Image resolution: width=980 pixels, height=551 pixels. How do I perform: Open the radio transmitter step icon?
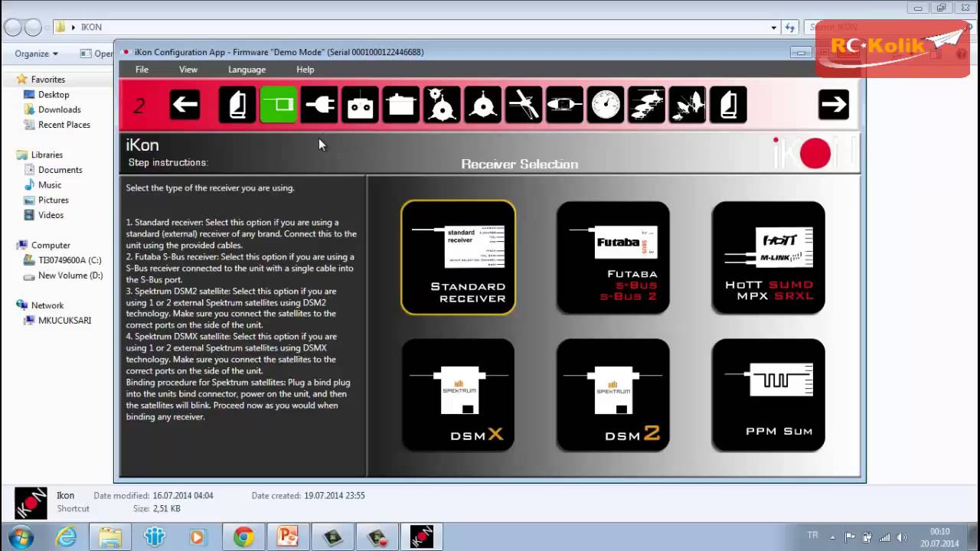pyautogui.click(x=361, y=105)
